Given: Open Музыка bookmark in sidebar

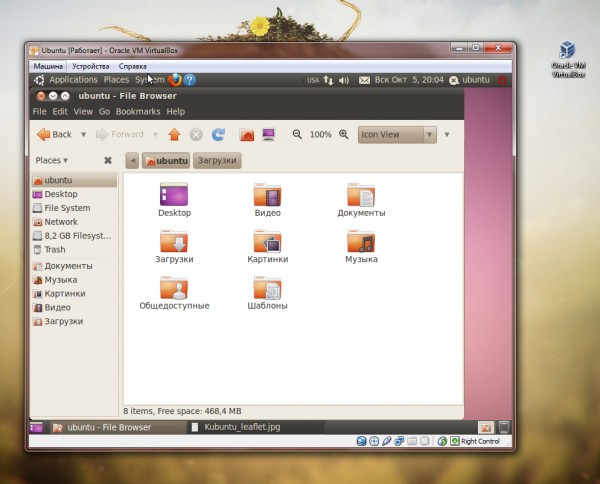Looking at the screenshot, I should (x=74, y=280).
